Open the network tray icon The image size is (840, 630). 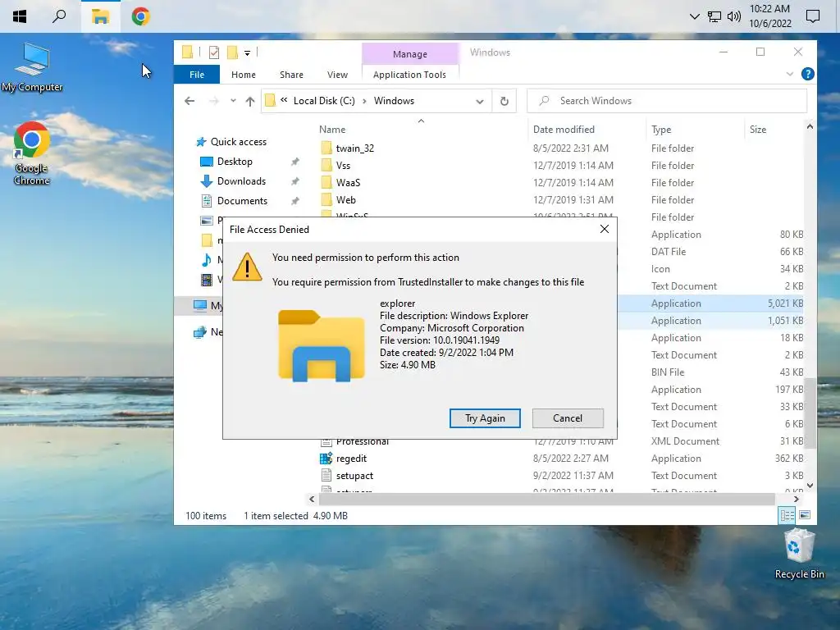(714, 16)
